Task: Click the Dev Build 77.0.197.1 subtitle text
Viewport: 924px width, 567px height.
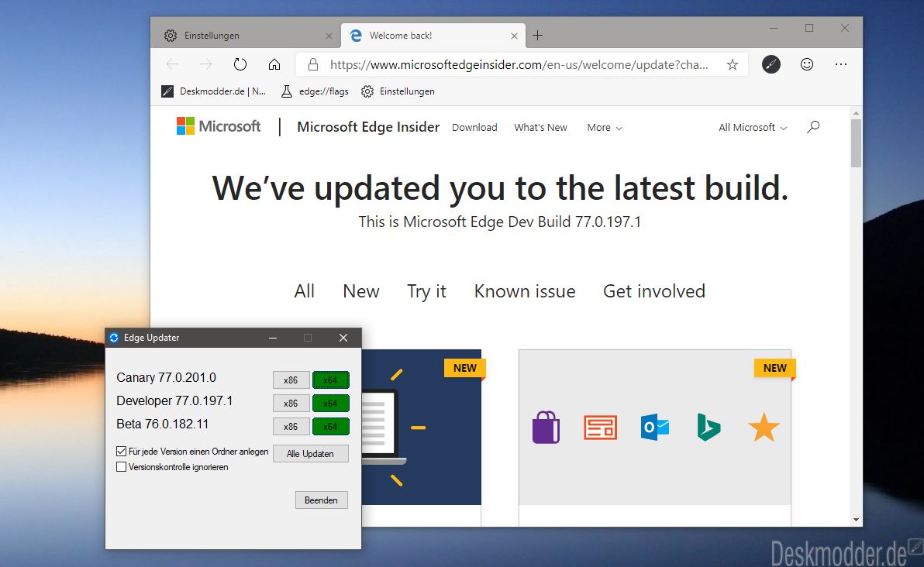Action: 500,222
